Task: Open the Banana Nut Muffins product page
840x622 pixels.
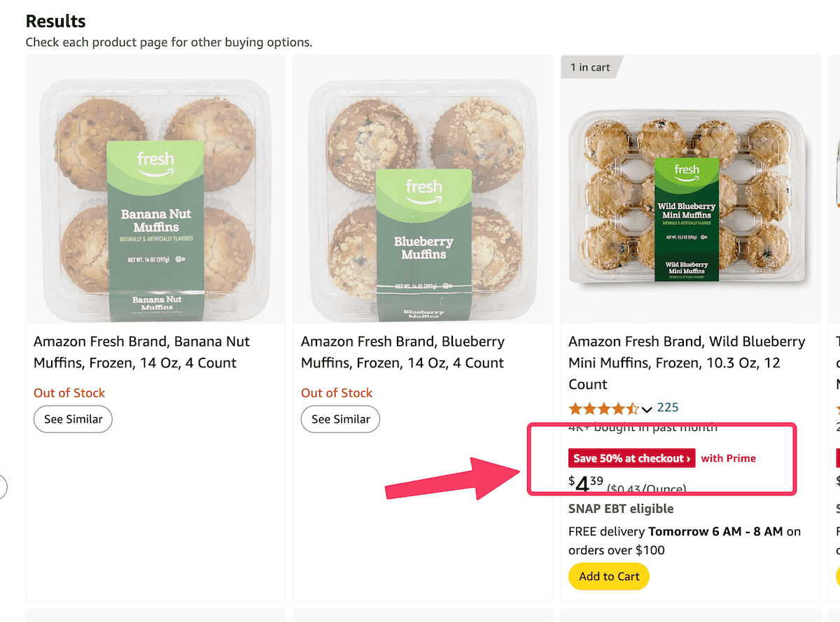Action: pos(141,352)
